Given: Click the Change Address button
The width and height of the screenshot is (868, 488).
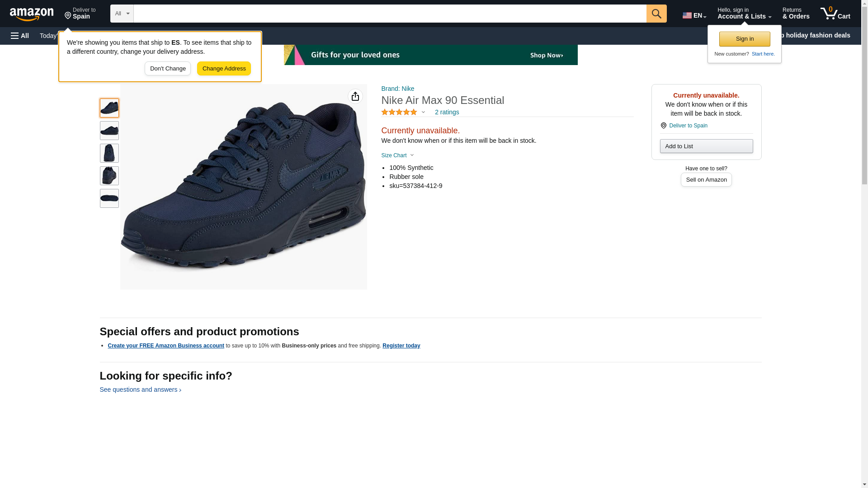Looking at the screenshot, I should 224,69.
